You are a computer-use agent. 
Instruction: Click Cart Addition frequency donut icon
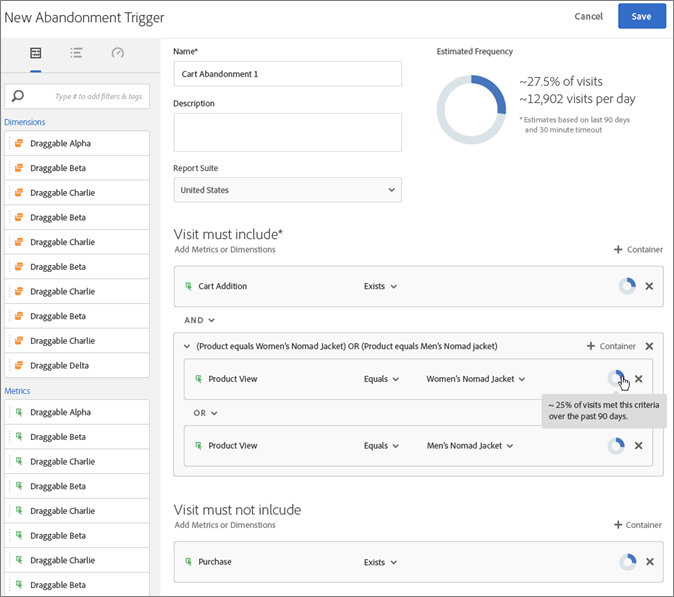627,286
